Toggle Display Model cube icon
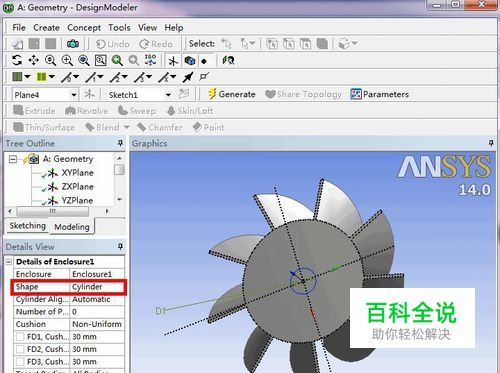Screen dimensions: 500x373 (190, 61)
